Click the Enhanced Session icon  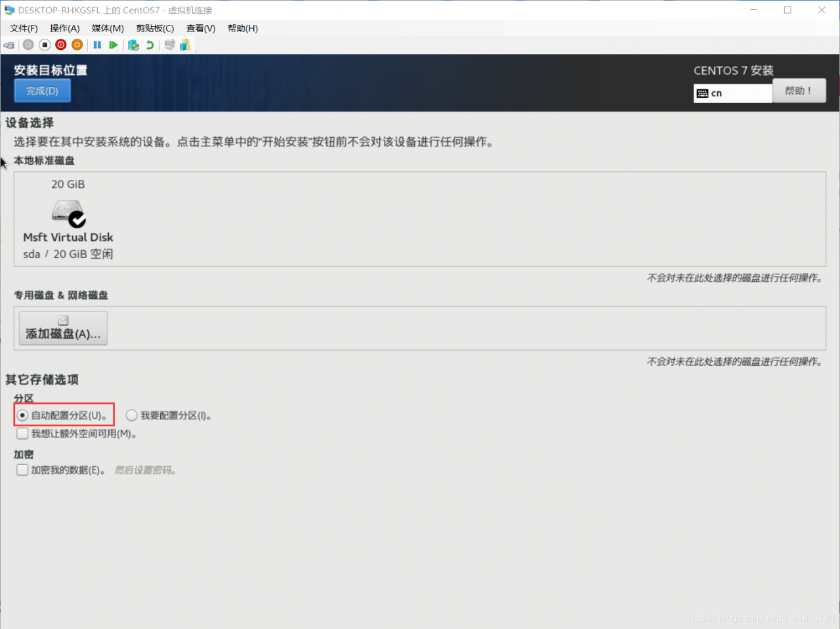[x=170, y=45]
